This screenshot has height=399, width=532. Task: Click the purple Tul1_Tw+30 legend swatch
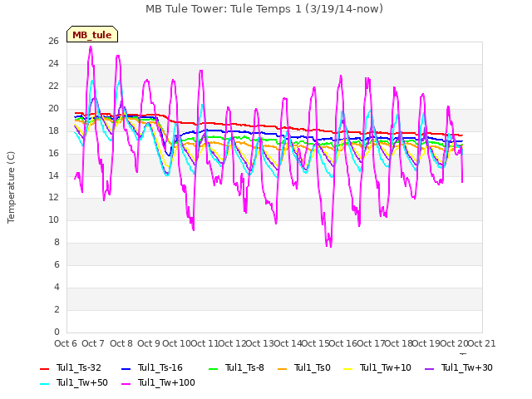tap(430, 368)
